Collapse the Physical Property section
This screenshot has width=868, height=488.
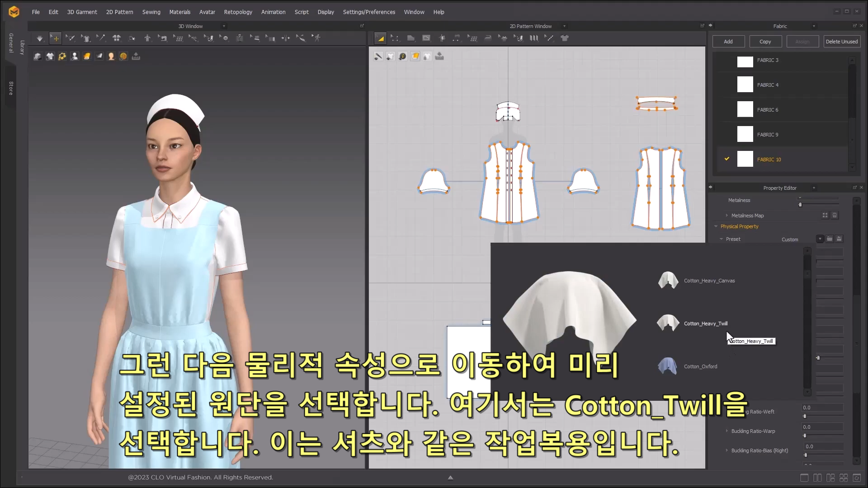point(716,226)
